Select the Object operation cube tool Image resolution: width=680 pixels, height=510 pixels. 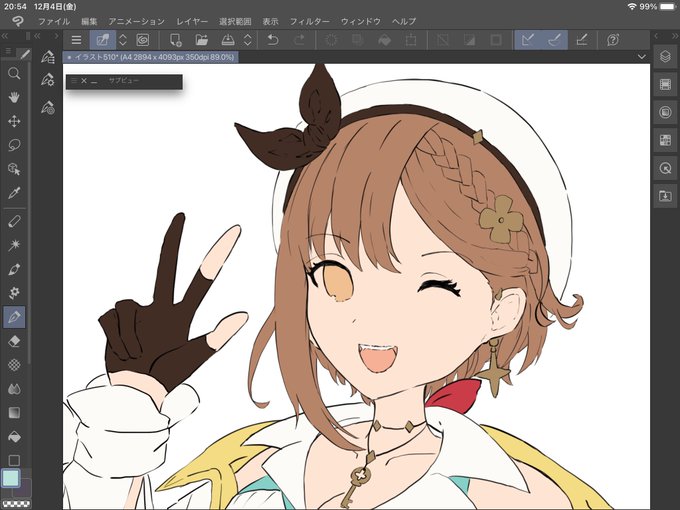(x=14, y=169)
